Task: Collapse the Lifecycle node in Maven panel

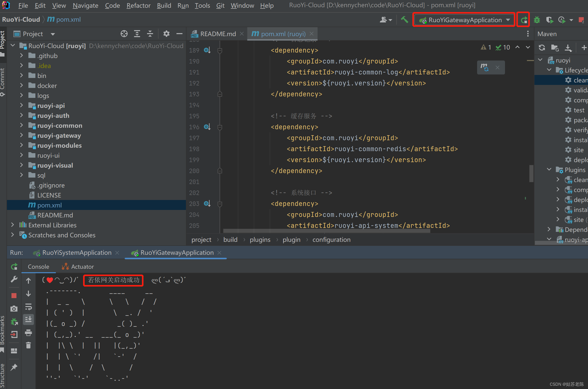Action: 549,70
